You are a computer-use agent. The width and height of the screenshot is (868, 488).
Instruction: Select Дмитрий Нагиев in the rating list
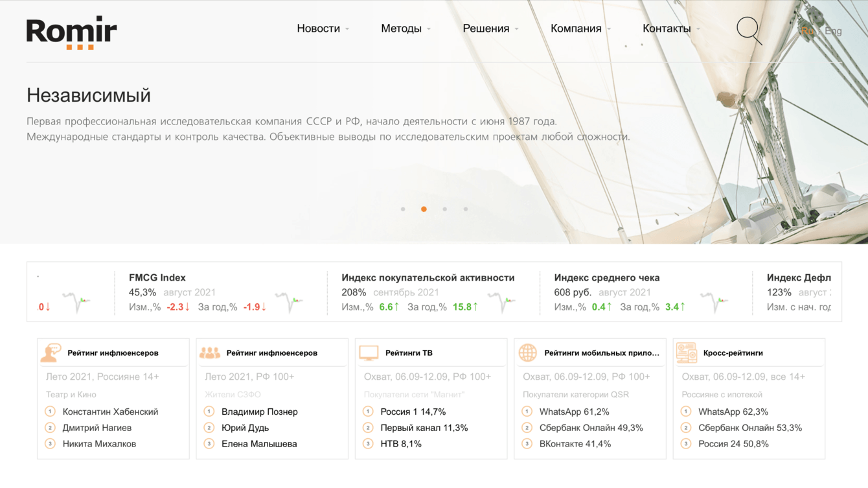97,428
